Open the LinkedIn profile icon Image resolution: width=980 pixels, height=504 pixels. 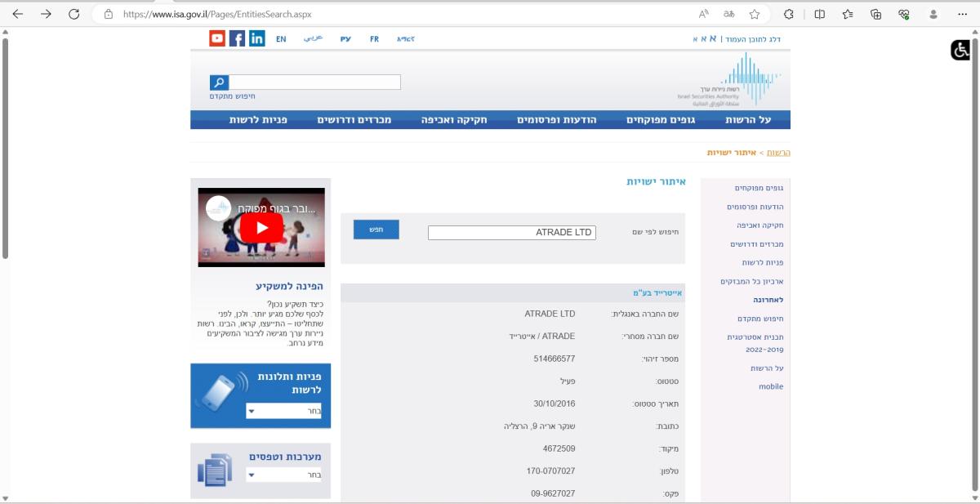point(256,38)
